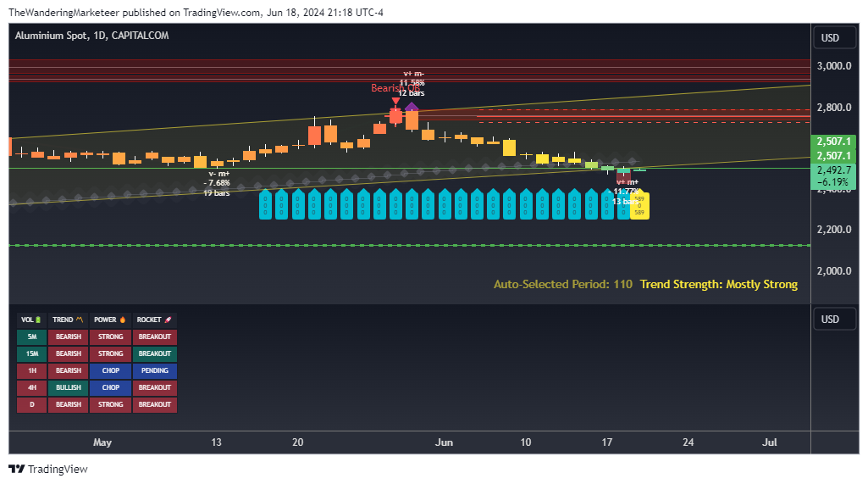Click the 2,000.0 price axis label
Image resolution: width=868 pixels, height=484 pixels.
tap(834, 271)
